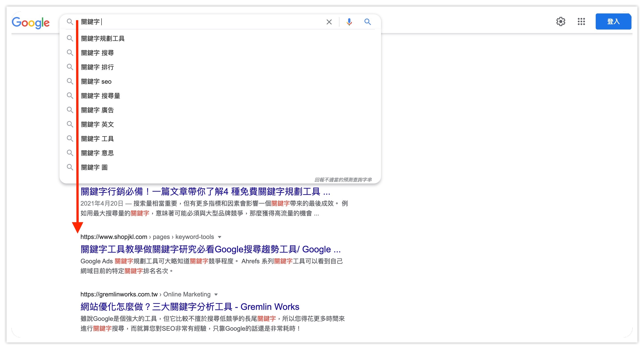Screen dimensions: 644x349
Task: Click the magnifier icon beside 關鍵字規劃工具
Action: [70, 38]
